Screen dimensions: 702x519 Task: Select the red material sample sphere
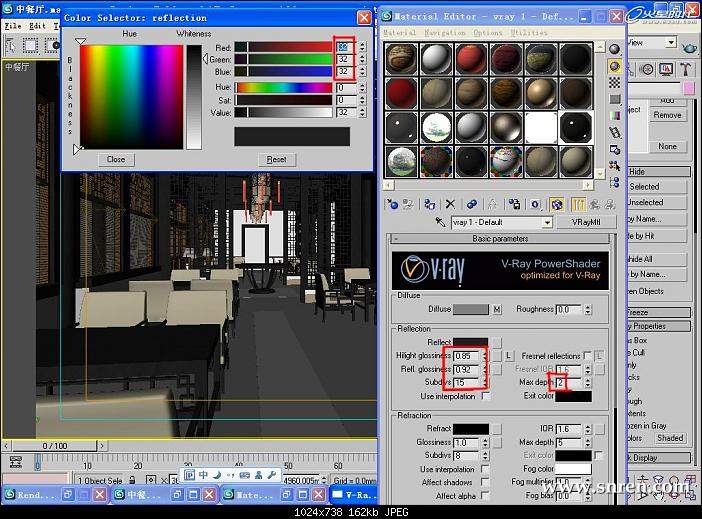coord(402,95)
